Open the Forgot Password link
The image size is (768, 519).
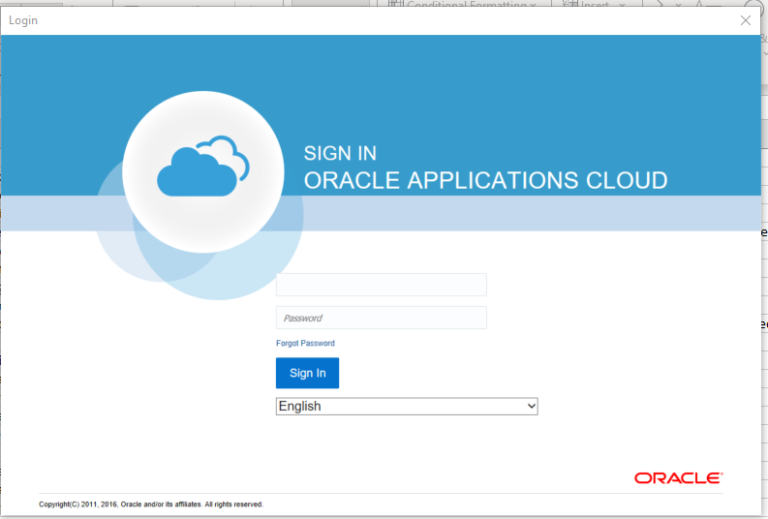tap(305, 343)
